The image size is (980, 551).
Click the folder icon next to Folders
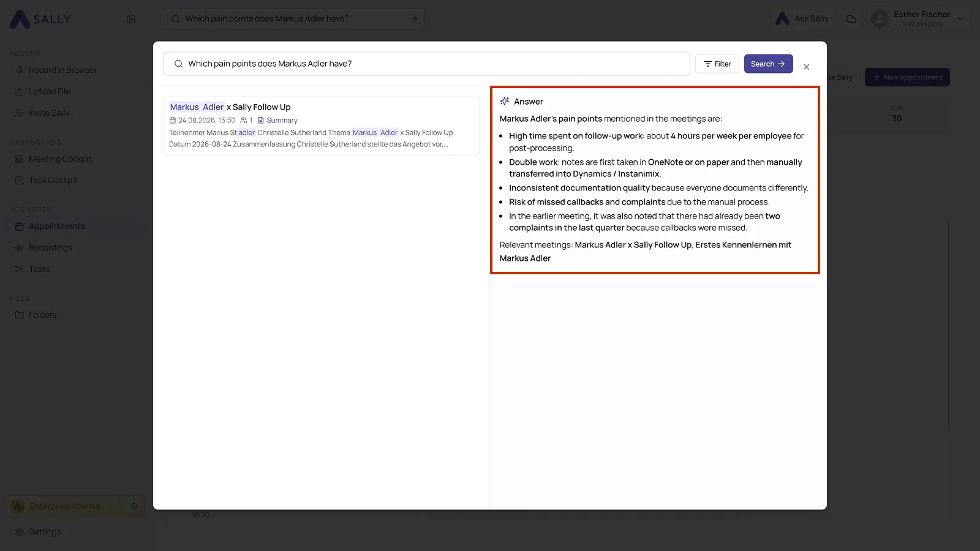point(19,315)
